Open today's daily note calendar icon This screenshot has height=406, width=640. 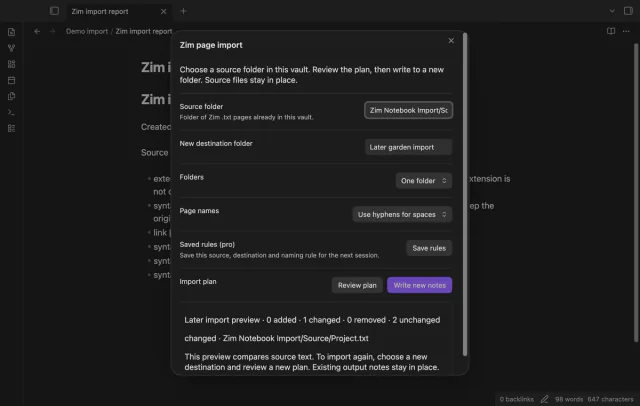[x=11, y=80]
